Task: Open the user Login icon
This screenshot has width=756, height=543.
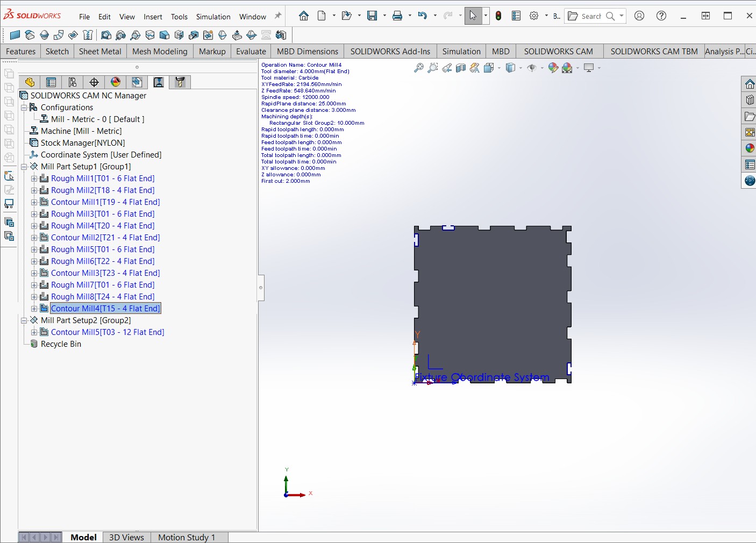Action: (x=639, y=16)
